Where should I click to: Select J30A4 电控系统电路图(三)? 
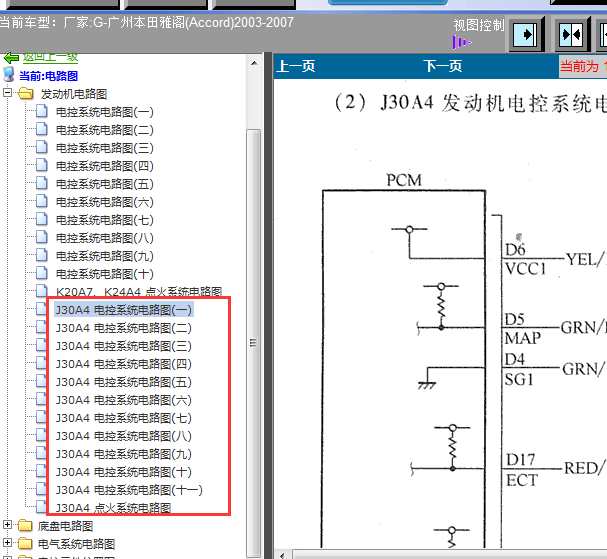(123, 346)
